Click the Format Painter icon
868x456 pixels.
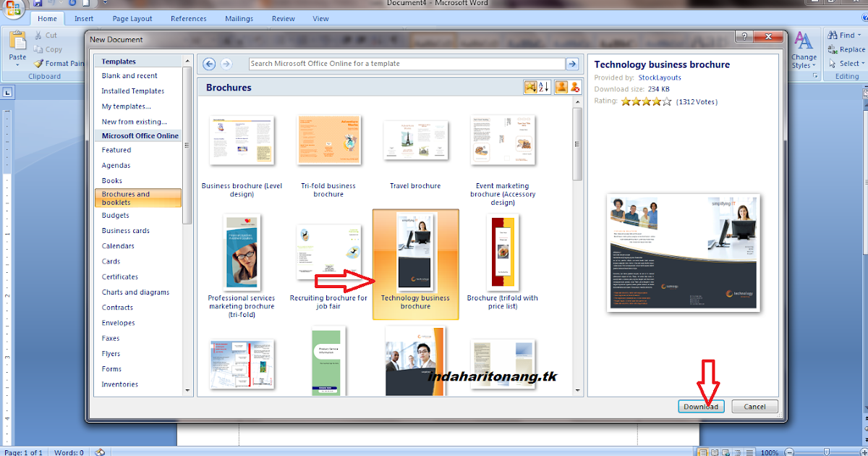(x=38, y=63)
